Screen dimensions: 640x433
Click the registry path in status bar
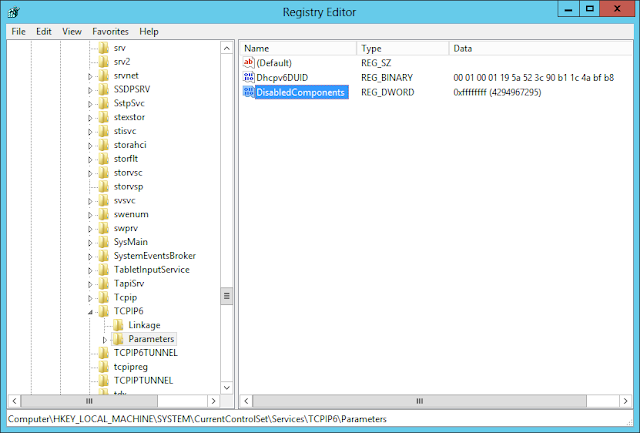[x=197, y=419]
